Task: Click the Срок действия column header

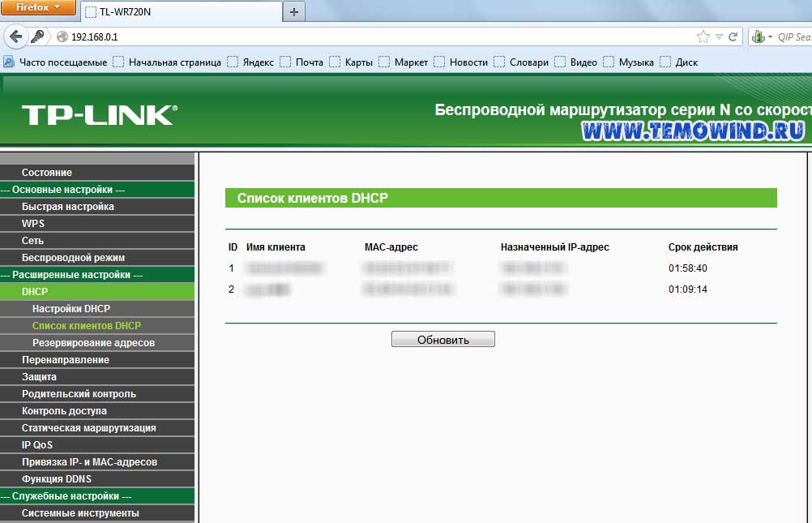Action: (x=703, y=247)
